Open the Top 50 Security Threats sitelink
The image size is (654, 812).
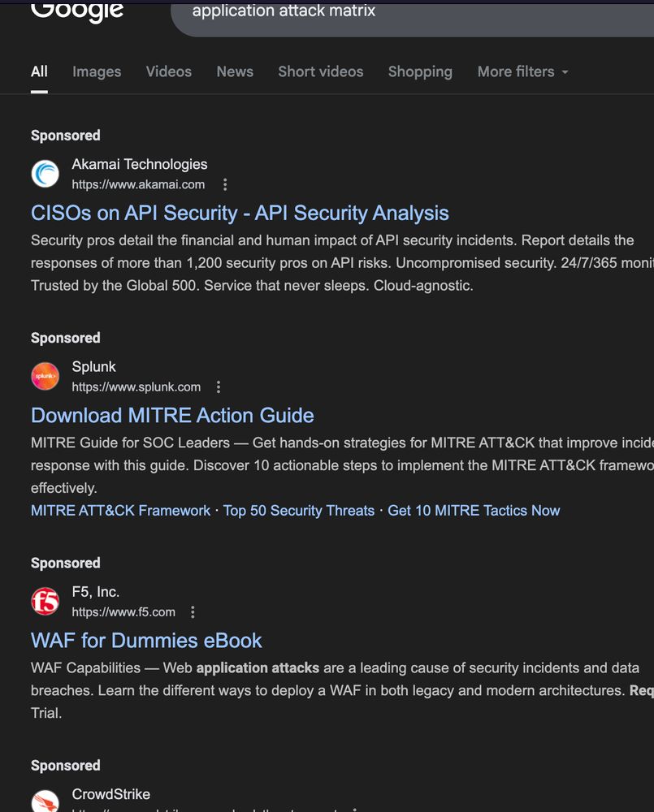(299, 511)
